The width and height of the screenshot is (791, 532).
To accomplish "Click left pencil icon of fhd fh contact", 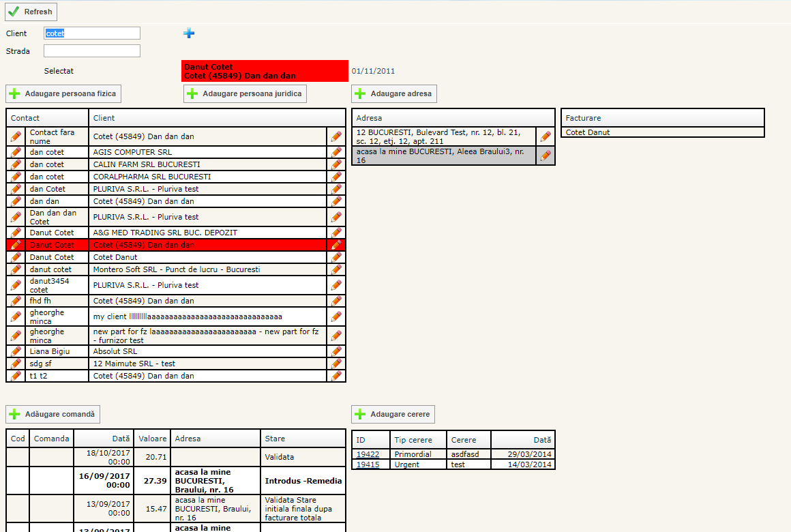I will click(x=16, y=301).
